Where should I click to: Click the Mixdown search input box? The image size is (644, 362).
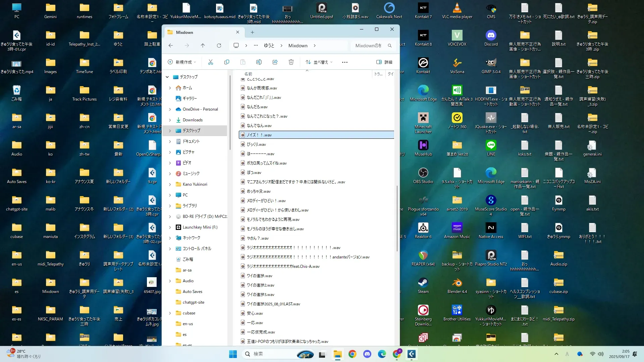pyautogui.click(x=369, y=46)
